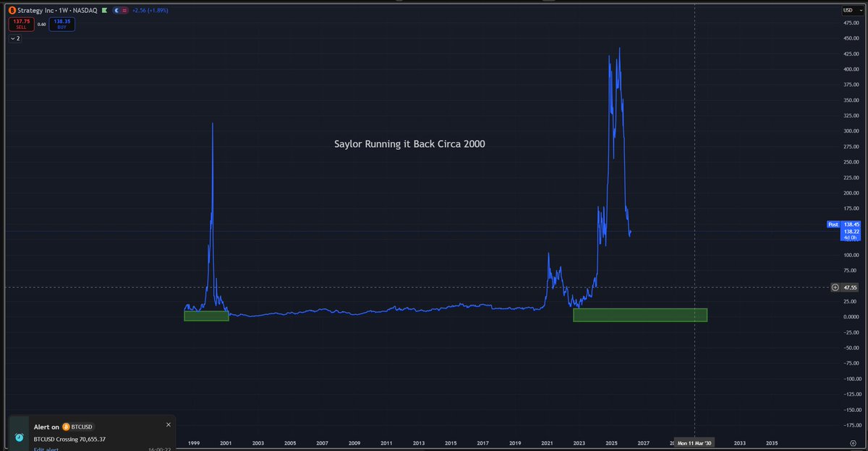The image size is (868, 451).
Task: Click the spread value 0.60
Action: [41, 24]
